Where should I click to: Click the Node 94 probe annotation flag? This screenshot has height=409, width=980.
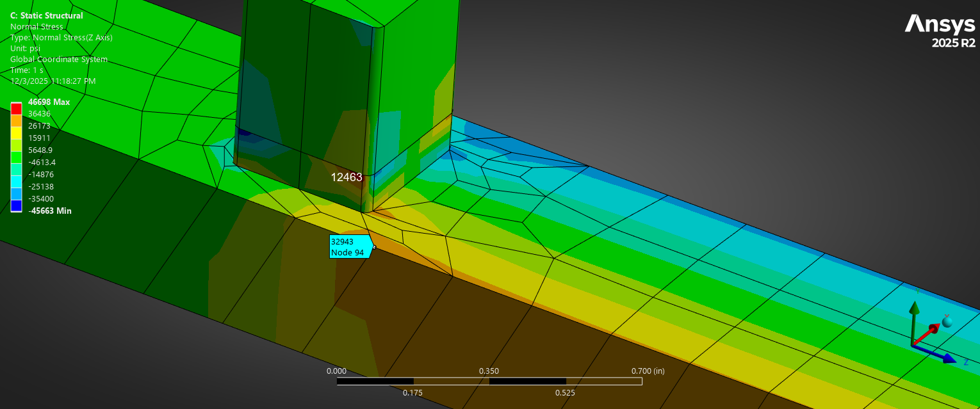click(350, 247)
